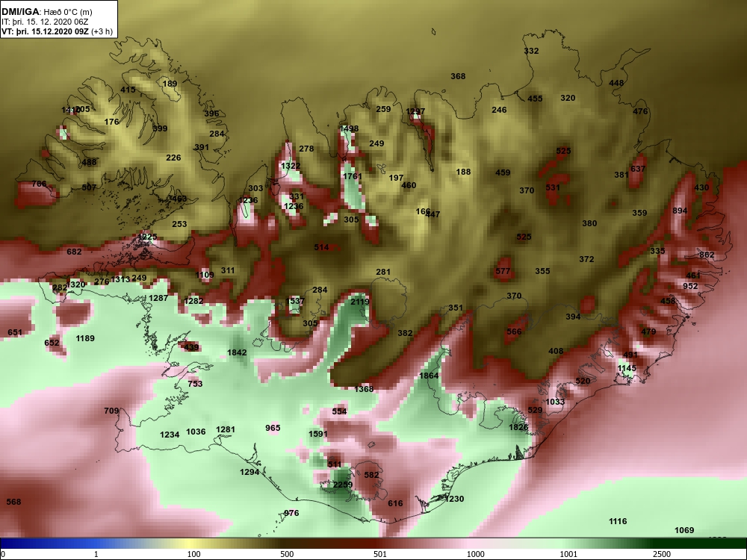
Task: Click the 368 label off the north coast
Action: [x=458, y=76]
